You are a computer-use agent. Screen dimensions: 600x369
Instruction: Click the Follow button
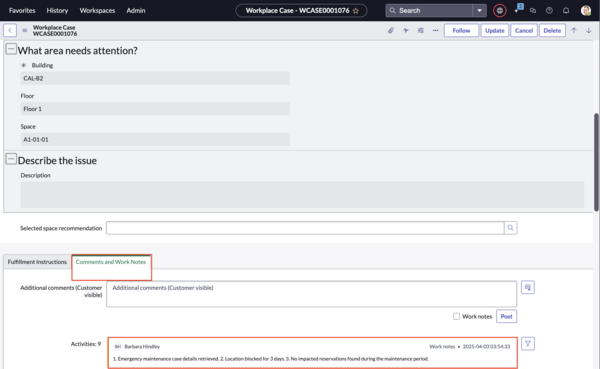461,30
